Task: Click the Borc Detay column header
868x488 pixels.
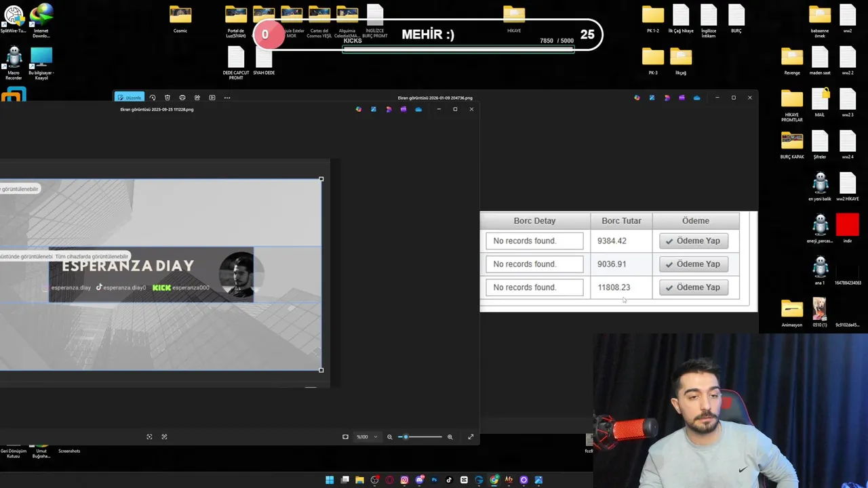Action: point(534,221)
